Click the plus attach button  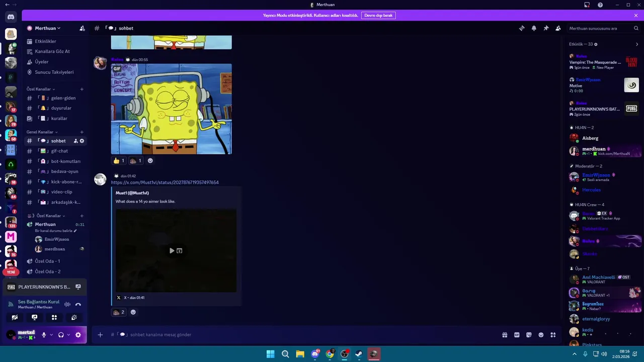click(x=100, y=335)
